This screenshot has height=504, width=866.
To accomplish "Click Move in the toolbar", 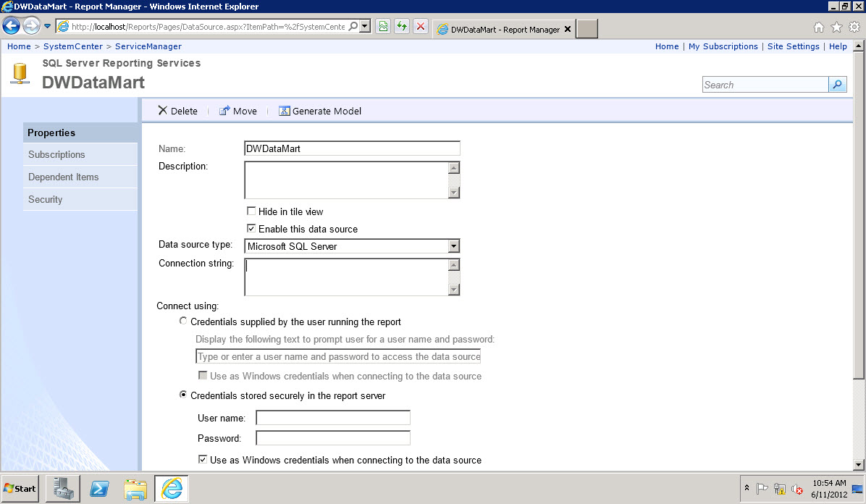I will tap(238, 111).
